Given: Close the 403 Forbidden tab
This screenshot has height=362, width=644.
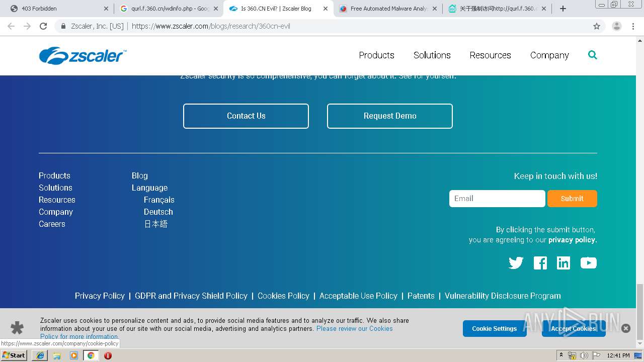Looking at the screenshot, I should point(106,9).
